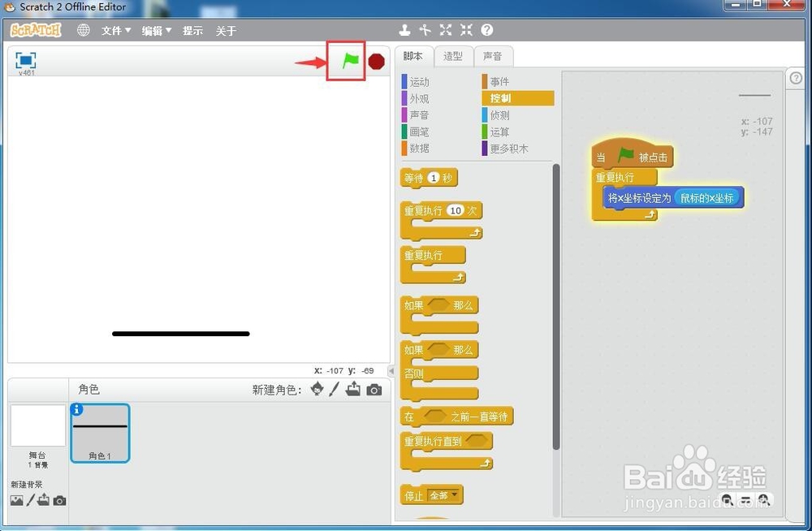
Task: Upload sprite from file
Action: coord(353,389)
